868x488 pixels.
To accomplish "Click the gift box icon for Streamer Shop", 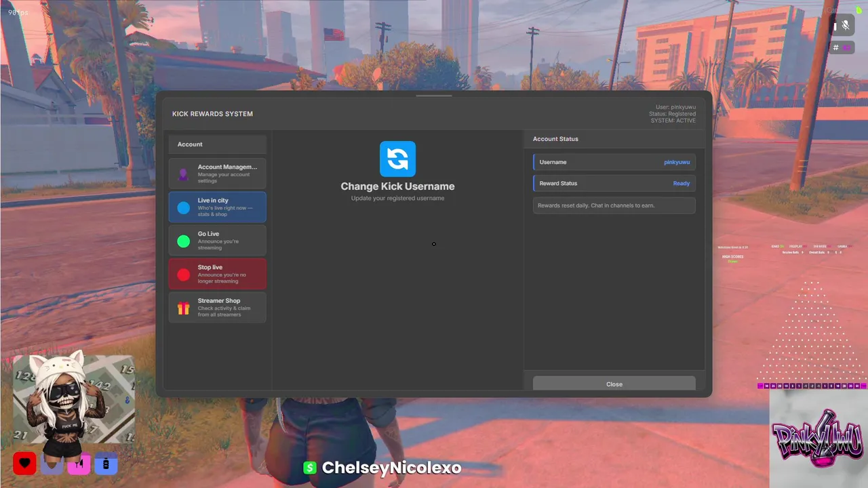I will tap(183, 308).
